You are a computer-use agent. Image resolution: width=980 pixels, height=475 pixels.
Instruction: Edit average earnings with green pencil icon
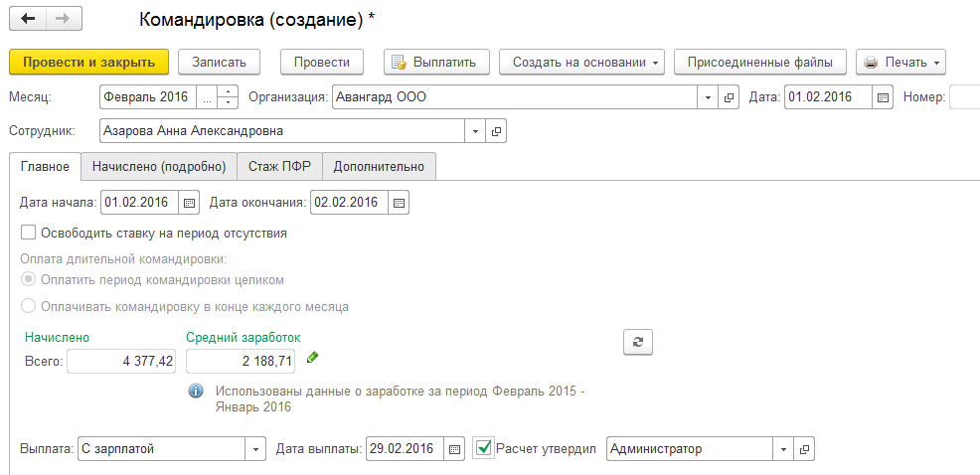click(x=312, y=358)
